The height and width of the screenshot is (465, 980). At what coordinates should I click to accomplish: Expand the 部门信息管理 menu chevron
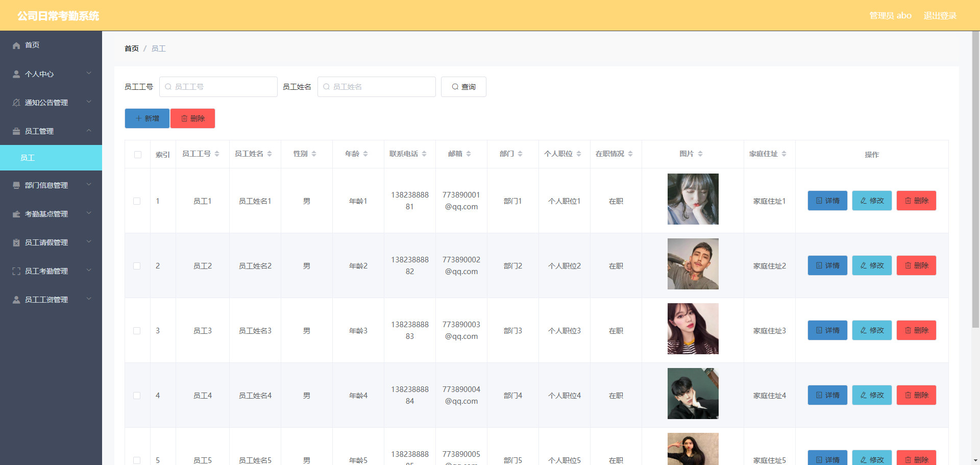point(89,185)
